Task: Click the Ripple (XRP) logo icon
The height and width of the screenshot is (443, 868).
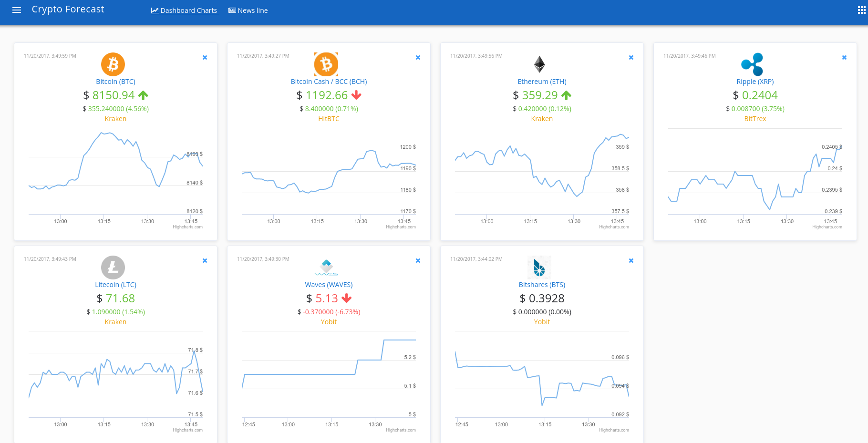Action: (753, 64)
